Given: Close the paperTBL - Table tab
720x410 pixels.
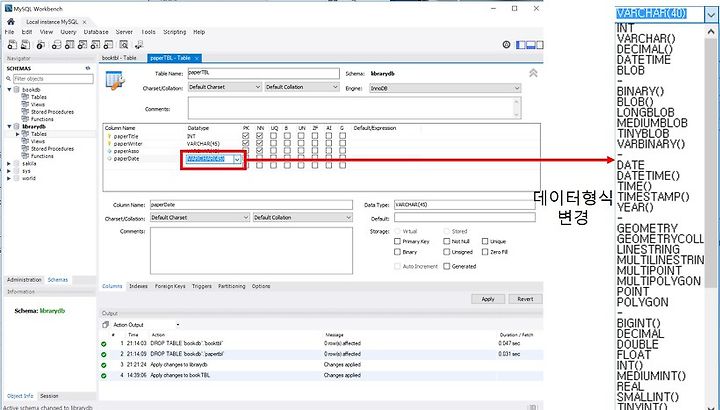Looking at the screenshot, I should coord(197,58).
